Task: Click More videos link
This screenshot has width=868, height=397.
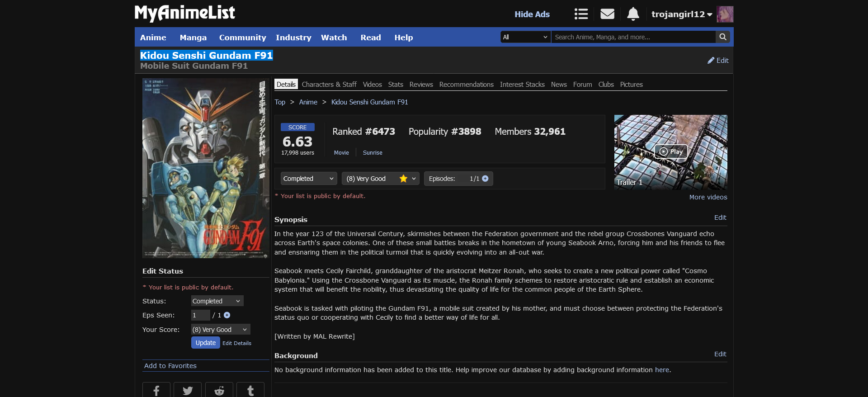Action: point(708,197)
